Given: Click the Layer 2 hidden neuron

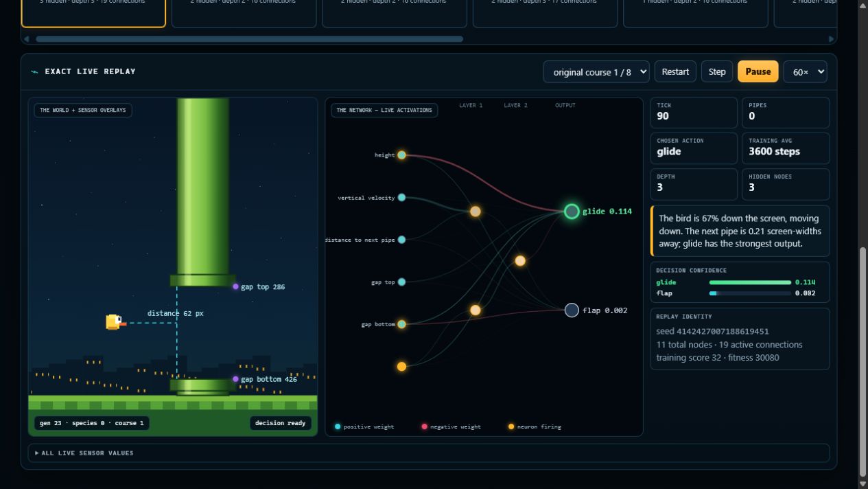Looking at the screenshot, I should (x=520, y=261).
